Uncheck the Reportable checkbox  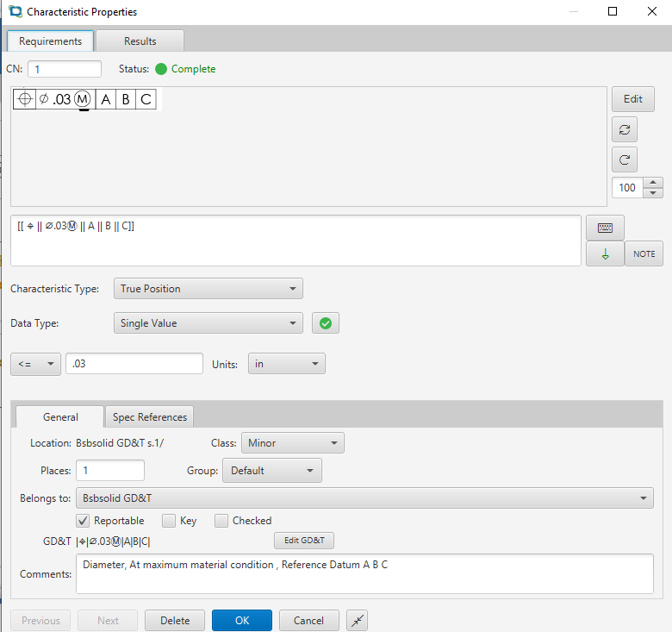[84, 521]
